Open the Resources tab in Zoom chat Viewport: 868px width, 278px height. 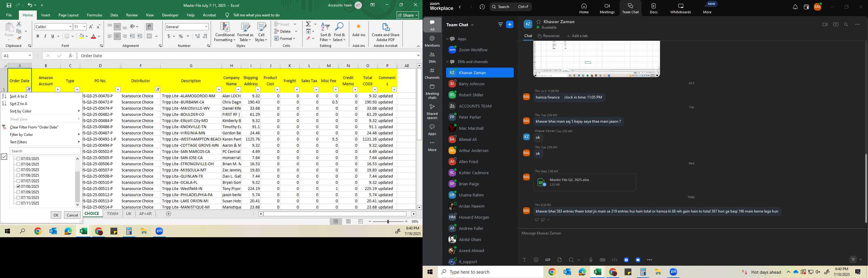pyautogui.click(x=548, y=36)
